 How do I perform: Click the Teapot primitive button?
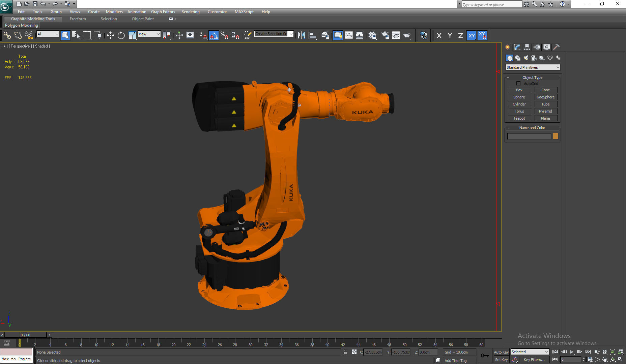click(x=519, y=118)
